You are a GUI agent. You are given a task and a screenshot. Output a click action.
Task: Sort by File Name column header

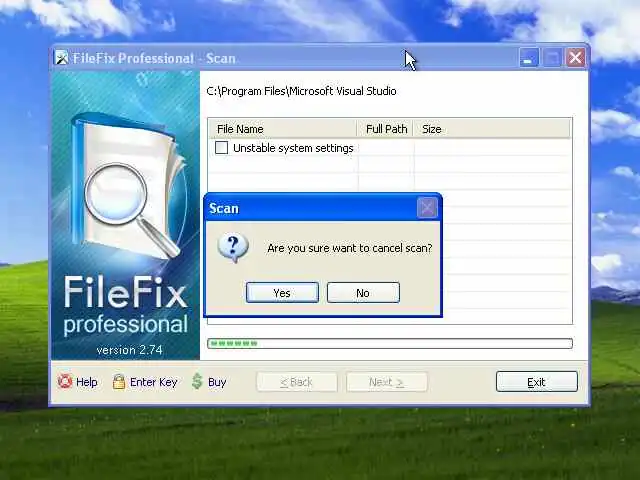pos(282,129)
